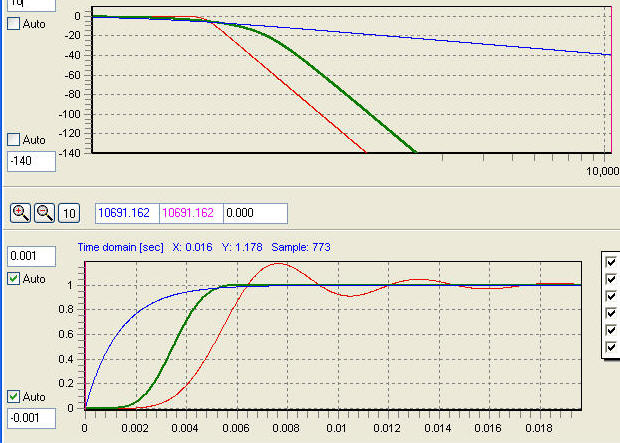Uncheck the Auto checkbox below the 0.001 field
620x443 pixels.
[x=13, y=279]
